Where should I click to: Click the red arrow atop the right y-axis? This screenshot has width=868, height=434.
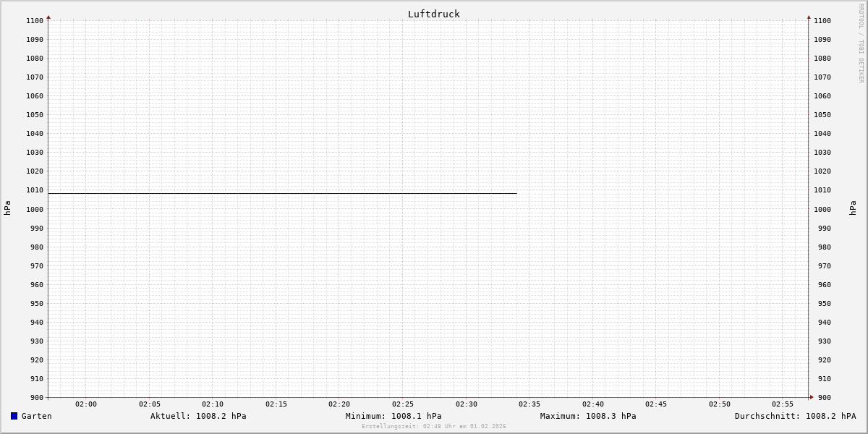click(x=809, y=17)
